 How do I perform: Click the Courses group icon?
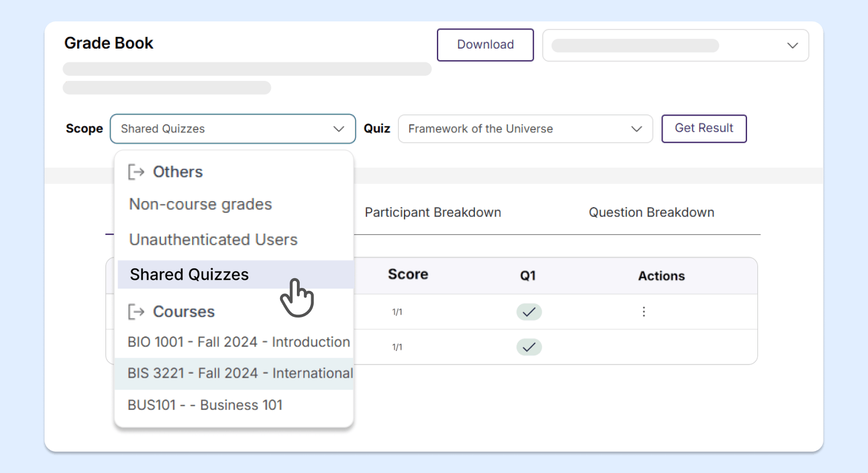[x=136, y=312]
